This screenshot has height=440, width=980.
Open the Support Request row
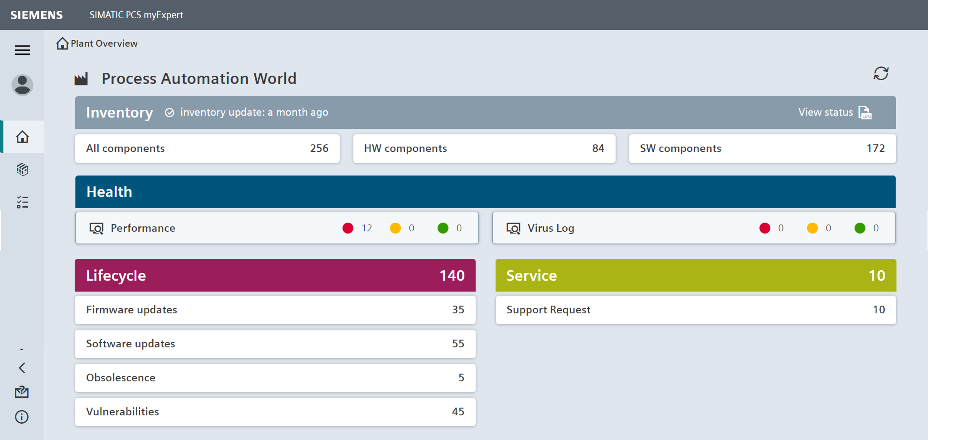[695, 310]
